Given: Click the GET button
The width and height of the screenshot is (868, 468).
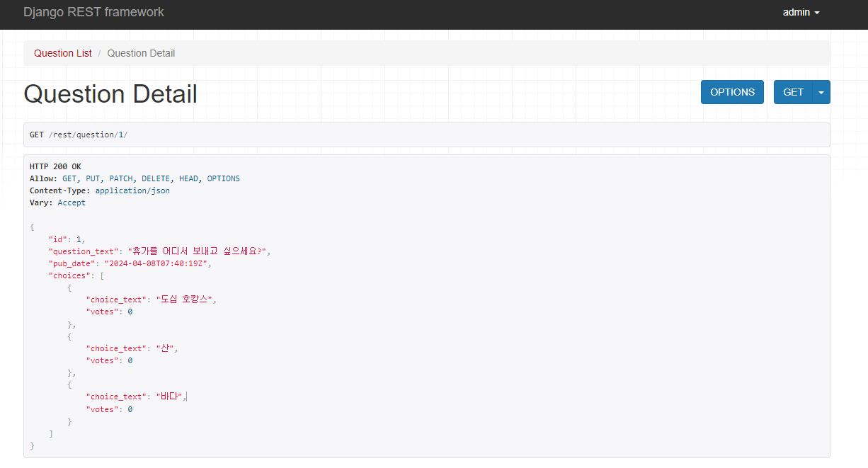Looking at the screenshot, I should coord(793,92).
